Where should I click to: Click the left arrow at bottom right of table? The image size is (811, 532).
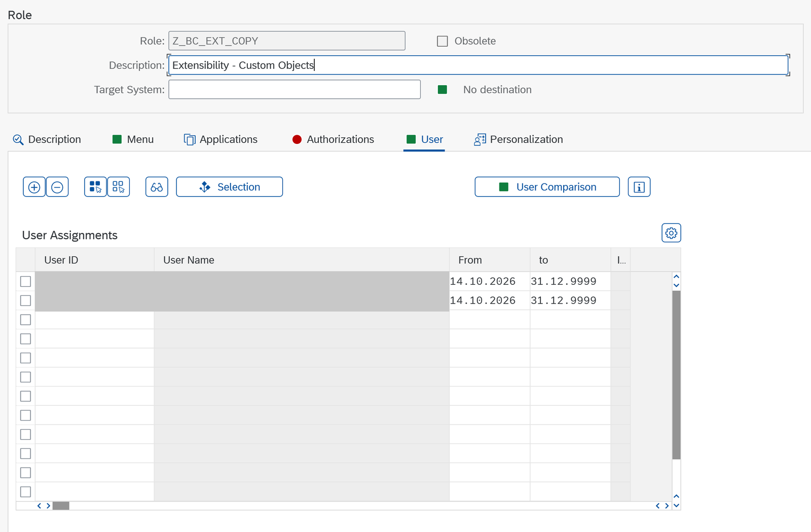pyautogui.click(x=658, y=506)
